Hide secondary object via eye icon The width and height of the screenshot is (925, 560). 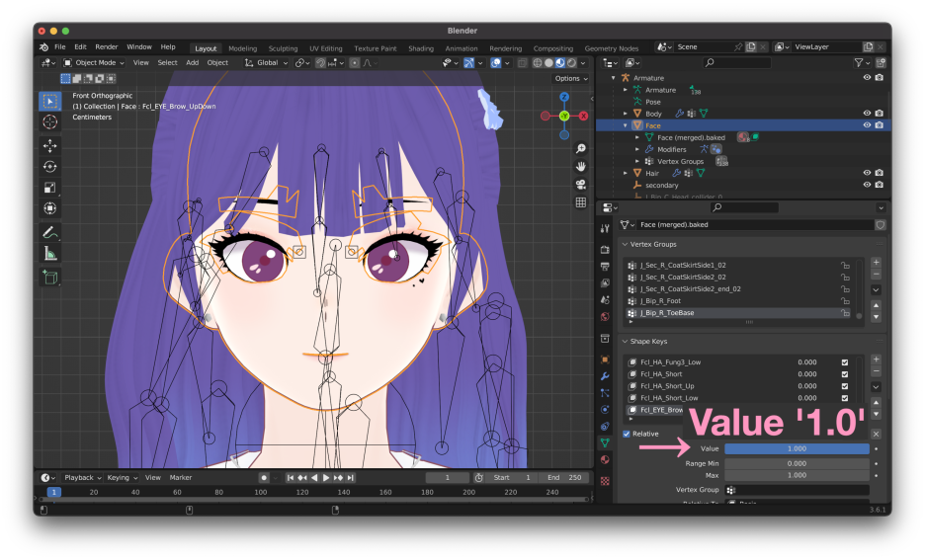click(x=867, y=185)
